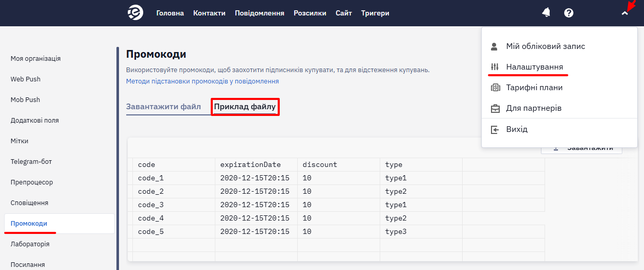Click the Завантажити download button
644x270 pixels.
click(582, 148)
